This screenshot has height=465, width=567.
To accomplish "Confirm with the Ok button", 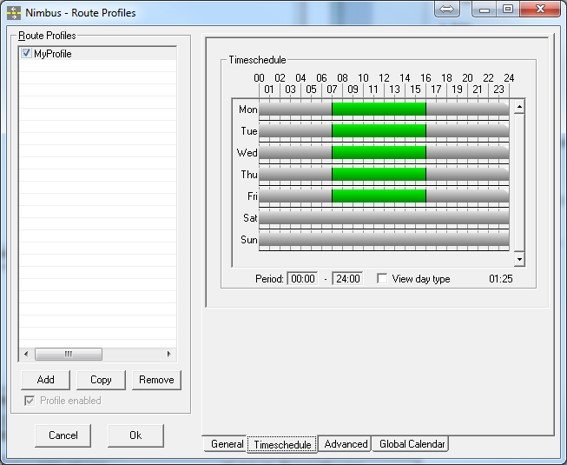I will pyautogui.click(x=136, y=435).
